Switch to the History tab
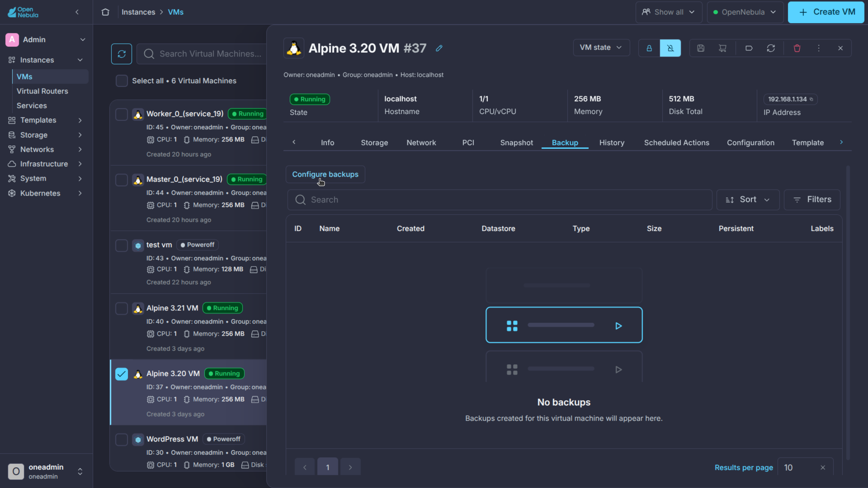 612,142
